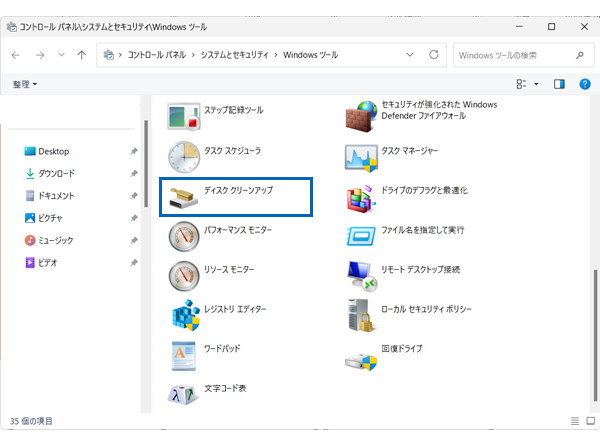Open the リモート デスクトップ接続 monitor icon

pos(362,276)
